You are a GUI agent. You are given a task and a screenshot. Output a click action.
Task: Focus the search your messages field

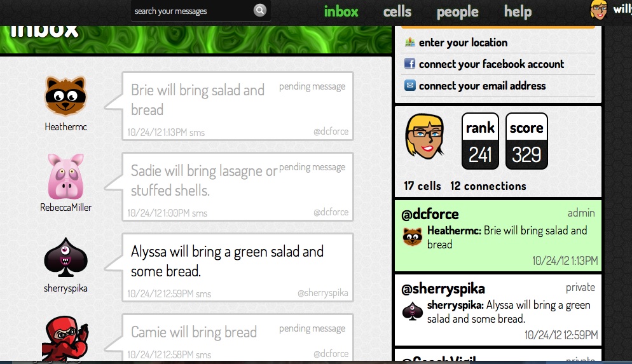[193, 11]
